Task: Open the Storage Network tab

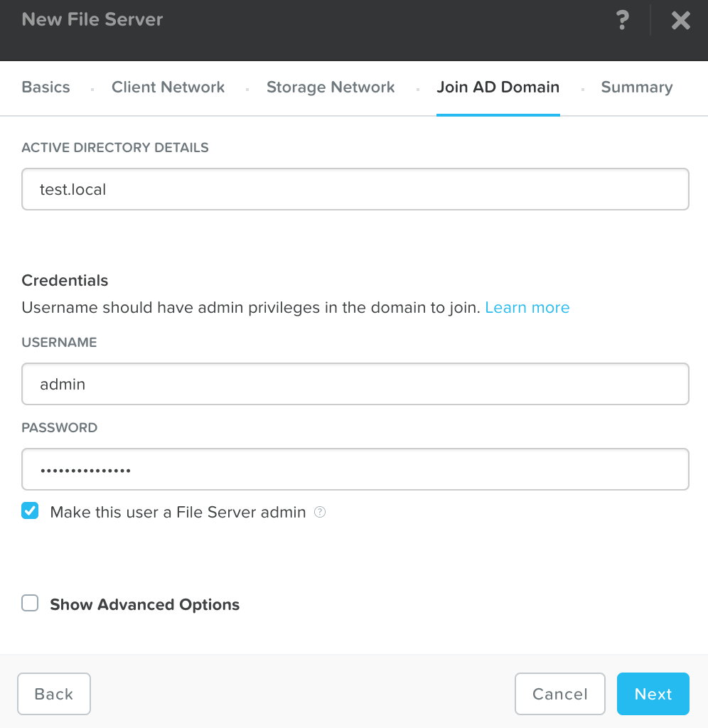Action: pos(331,87)
